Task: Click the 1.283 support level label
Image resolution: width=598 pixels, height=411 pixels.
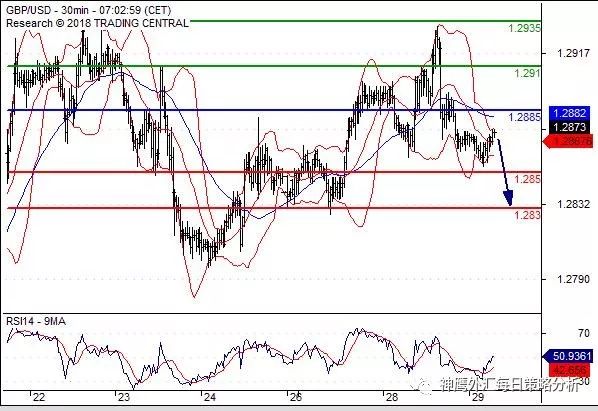Action: [527, 215]
